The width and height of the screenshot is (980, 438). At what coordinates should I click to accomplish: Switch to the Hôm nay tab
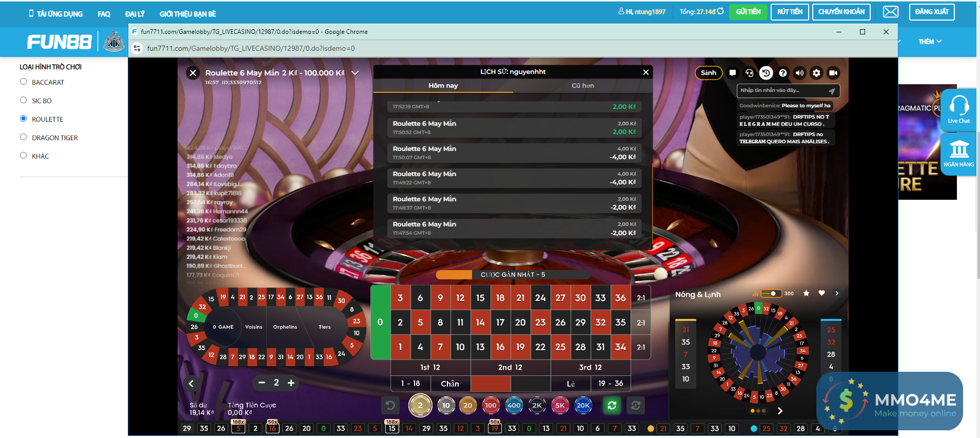[x=443, y=86]
